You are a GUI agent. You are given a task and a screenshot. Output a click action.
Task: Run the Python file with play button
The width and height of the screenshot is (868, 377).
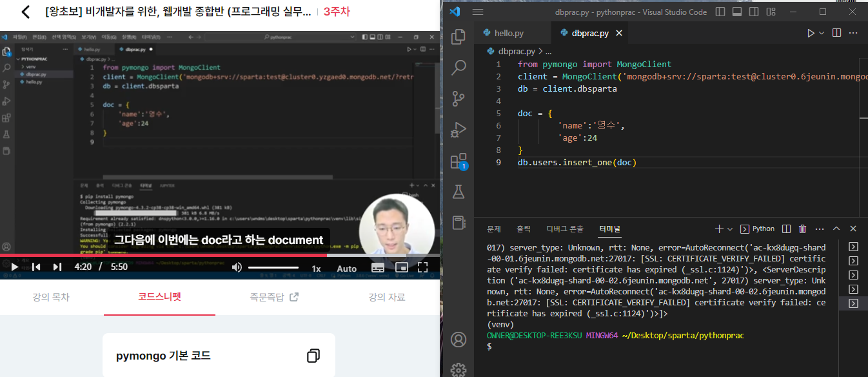(x=811, y=34)
